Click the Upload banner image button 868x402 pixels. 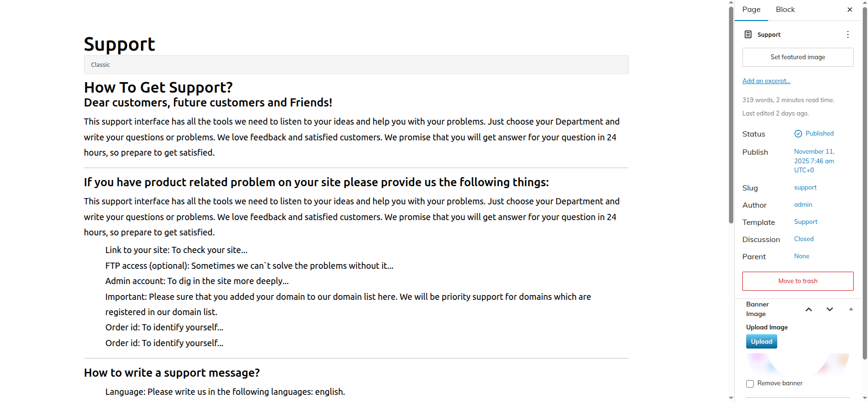click(761, 341)
